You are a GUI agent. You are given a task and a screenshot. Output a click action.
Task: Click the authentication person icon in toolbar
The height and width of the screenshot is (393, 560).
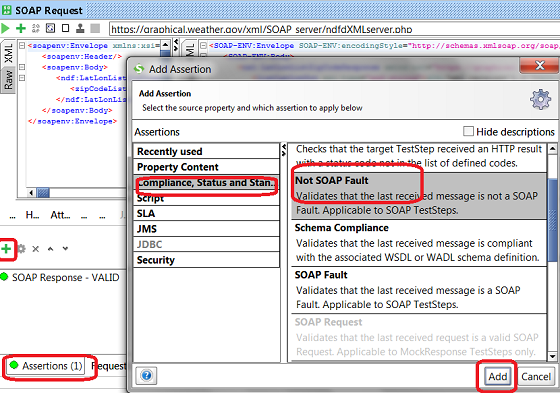point(80,28)
